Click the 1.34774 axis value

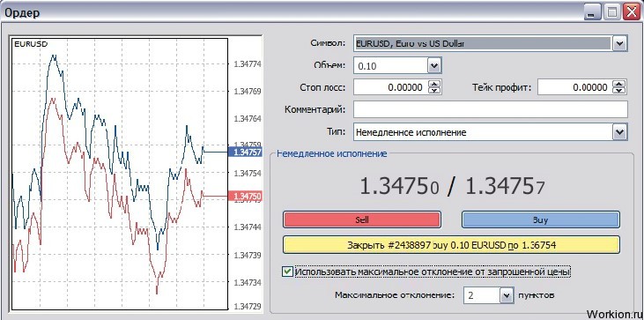(x=248, y=64)
